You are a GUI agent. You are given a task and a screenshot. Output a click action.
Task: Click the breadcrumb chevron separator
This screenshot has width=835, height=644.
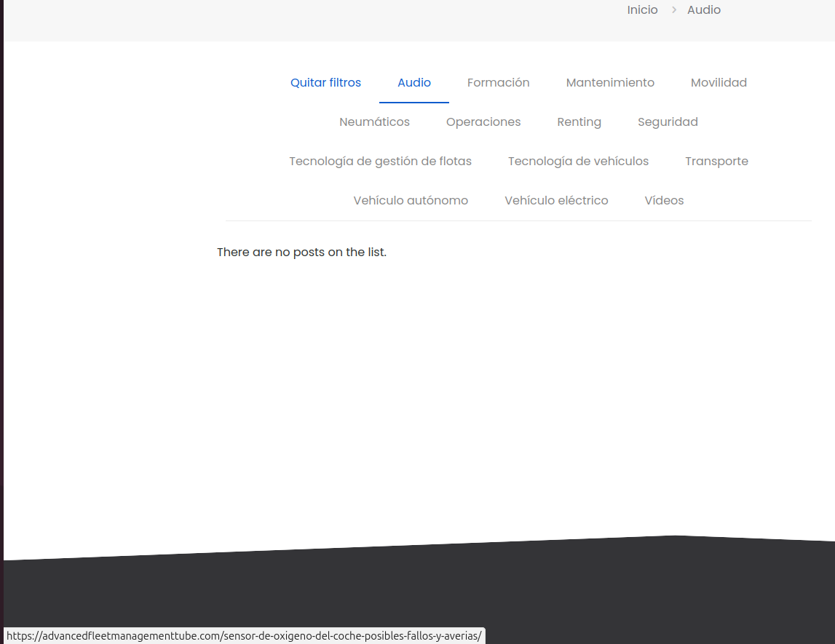pos(674,10)
